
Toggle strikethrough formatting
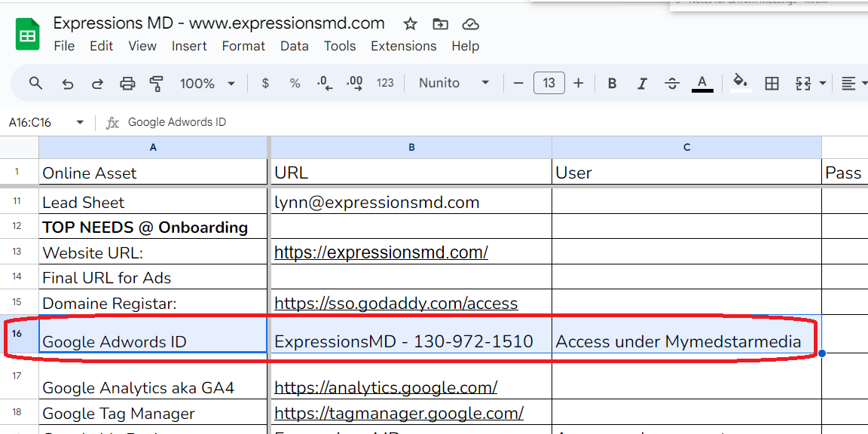click(x=672, y=84)
